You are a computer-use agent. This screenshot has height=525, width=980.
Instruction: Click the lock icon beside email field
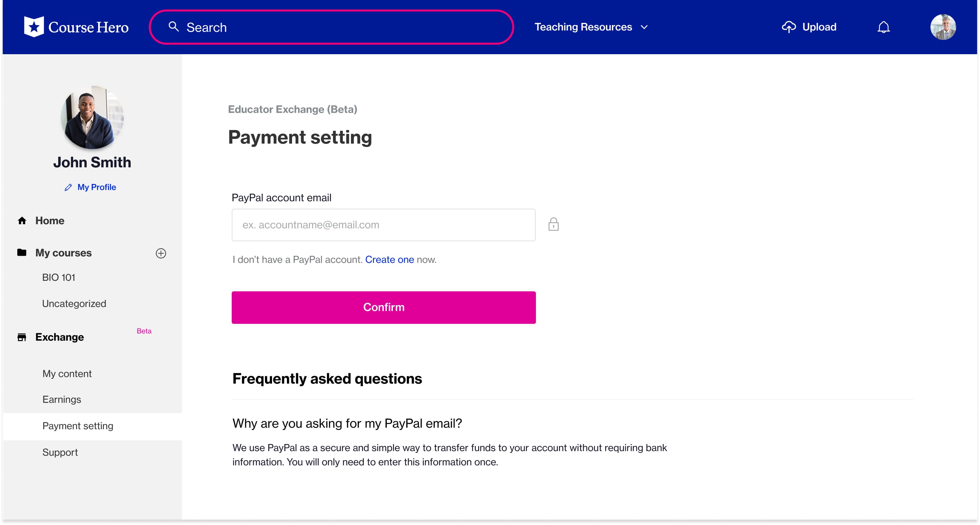[553, 224]
